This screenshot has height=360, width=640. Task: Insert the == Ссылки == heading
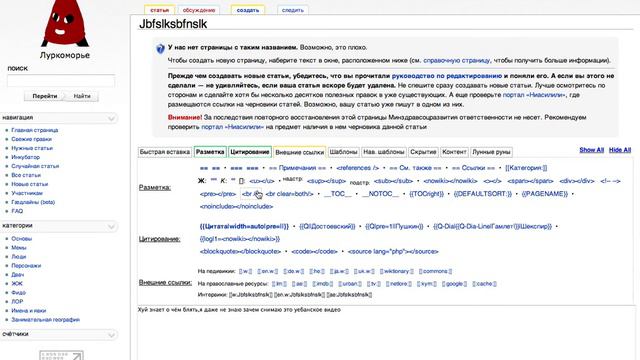(x=473, y=168)
